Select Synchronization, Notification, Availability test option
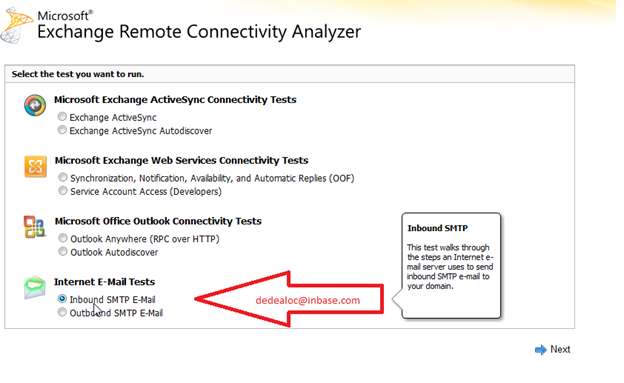 (63, 177)
